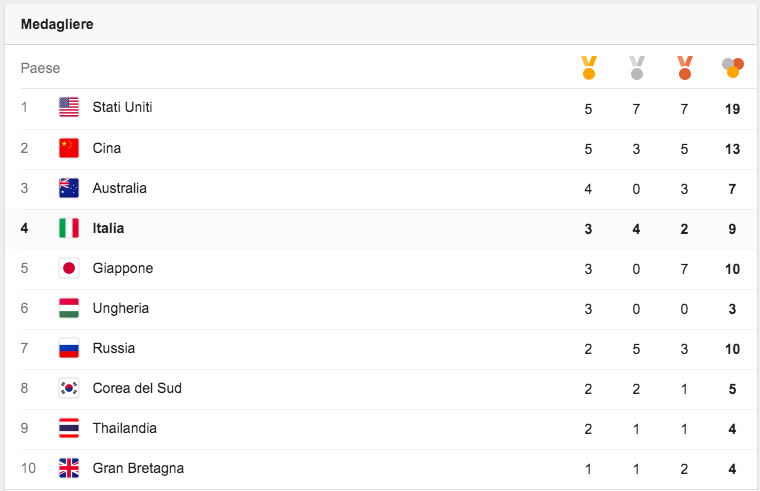
Task: Click the Medagliere heading
Action: [x=57, y=24]
